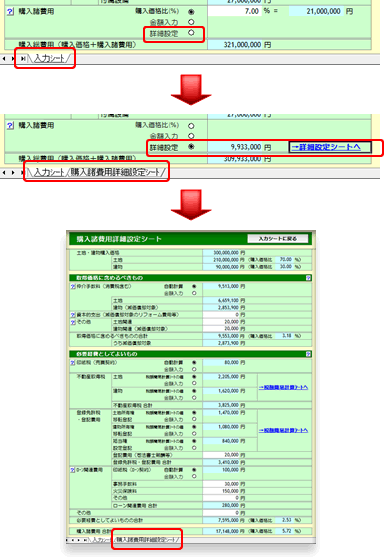The width and height of the screenshot is (384, 559).
Task: Click help icon in 取得価格に含めるべきもの header
Action: tap(308, 278)
